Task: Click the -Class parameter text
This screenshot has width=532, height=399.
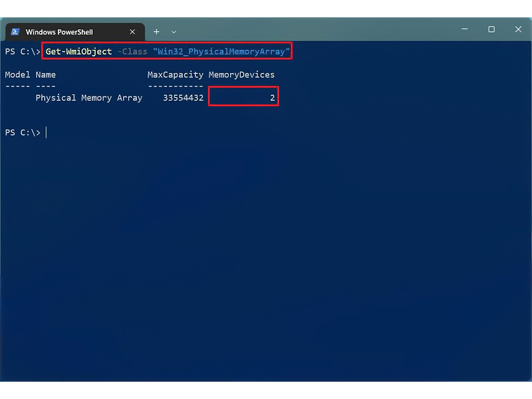Action: 132,52
